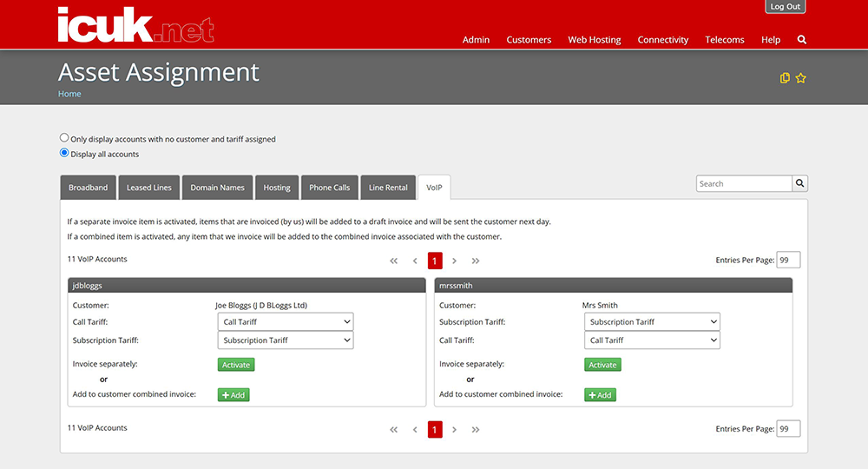Focus the Search input field

[744, 183]
